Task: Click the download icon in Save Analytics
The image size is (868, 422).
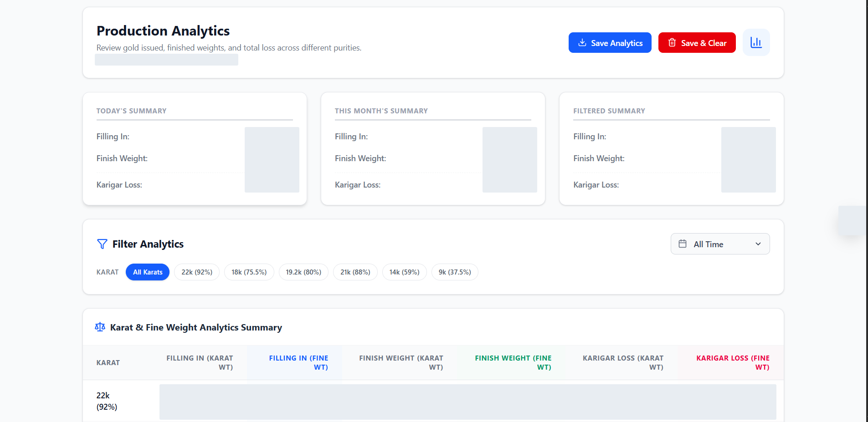Action: pyautogui.click(x=582, y=43)
